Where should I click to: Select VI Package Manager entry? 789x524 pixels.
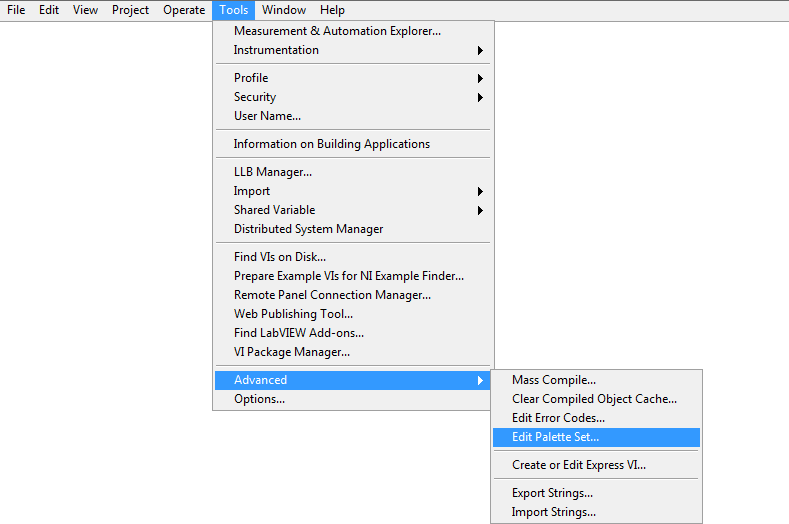[292, 352]
